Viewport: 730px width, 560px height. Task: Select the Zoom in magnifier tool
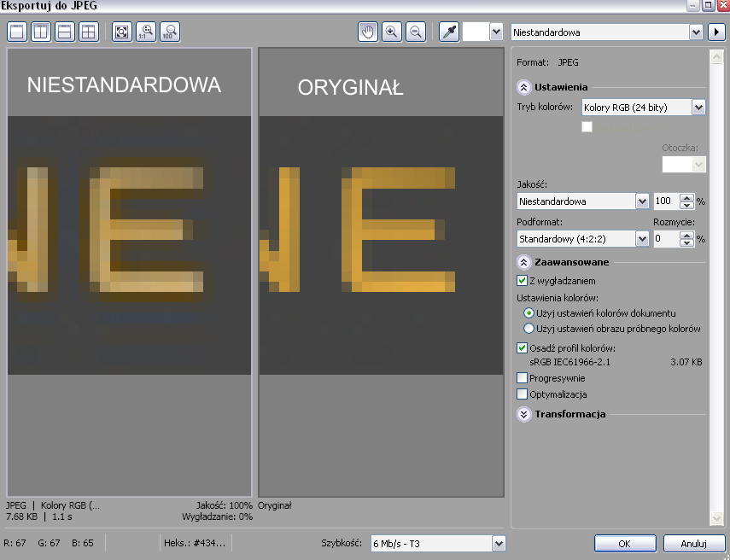[x=392, y=32]
